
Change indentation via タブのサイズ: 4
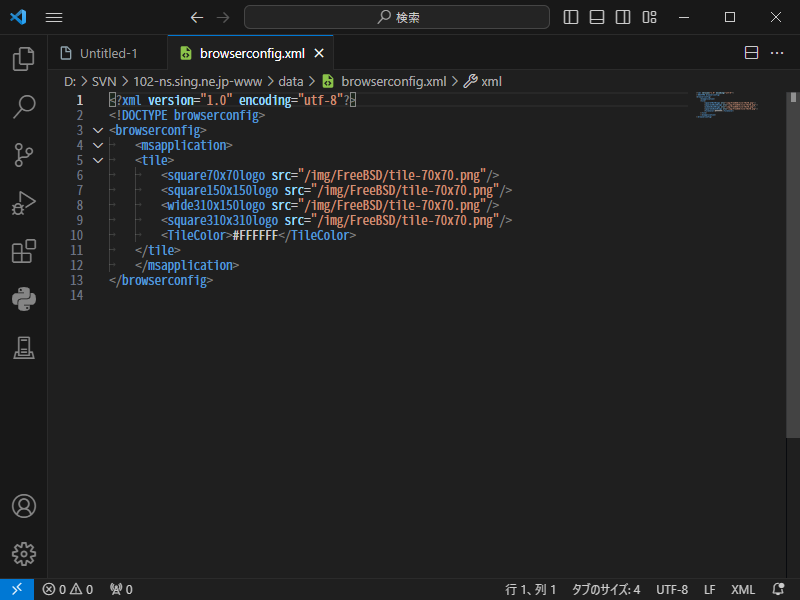pyautogui.click(x=606, y=590)
